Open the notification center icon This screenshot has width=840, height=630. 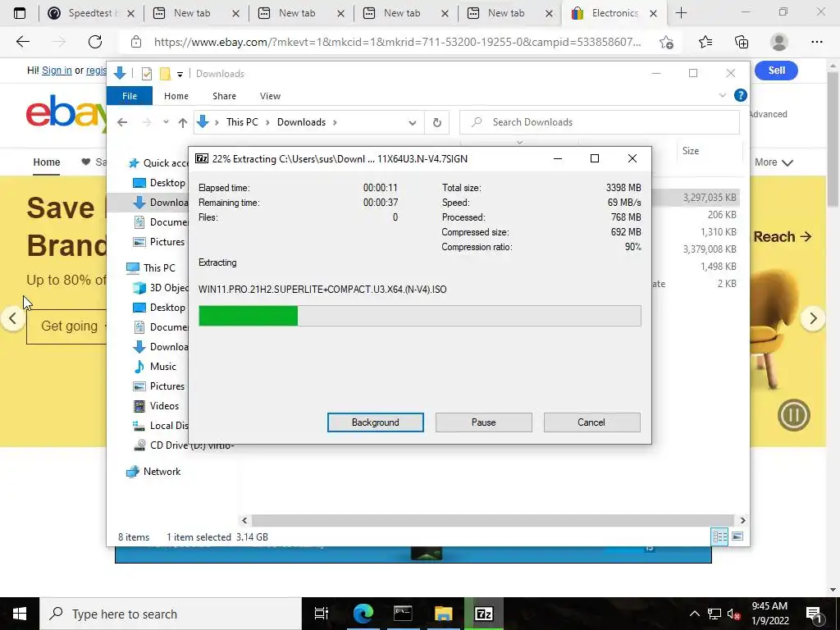(x=814, y=614)
